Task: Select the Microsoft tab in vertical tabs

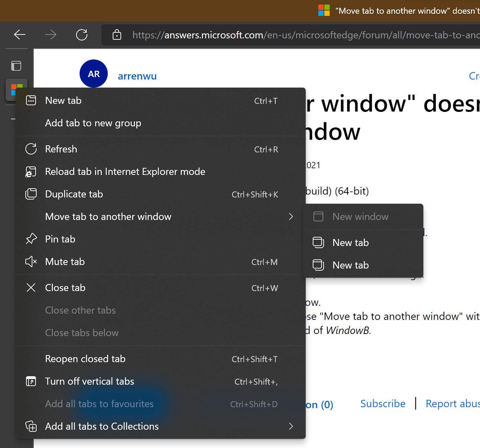Action: pos(17,89)
